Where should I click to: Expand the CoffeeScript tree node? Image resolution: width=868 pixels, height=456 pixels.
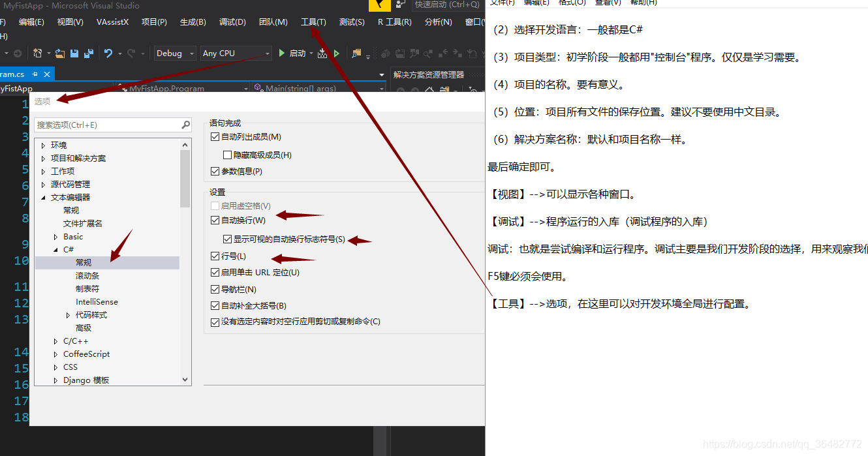pos(55,354)
